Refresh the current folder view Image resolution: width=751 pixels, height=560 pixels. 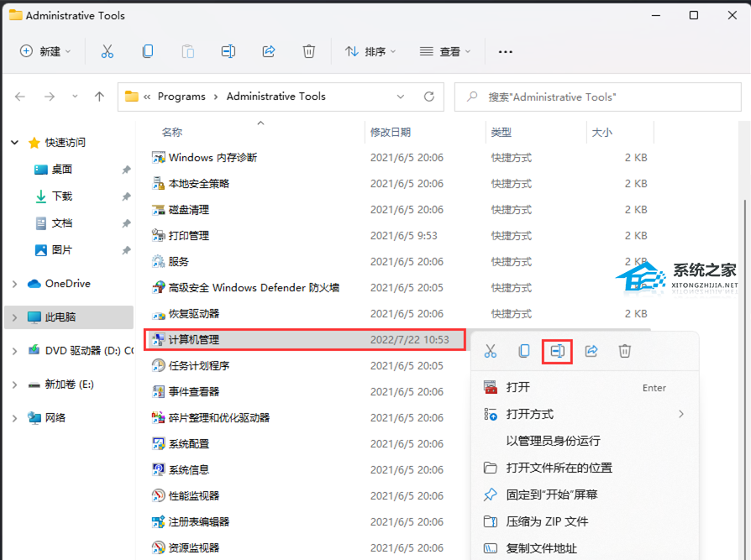tap(428, 96)
